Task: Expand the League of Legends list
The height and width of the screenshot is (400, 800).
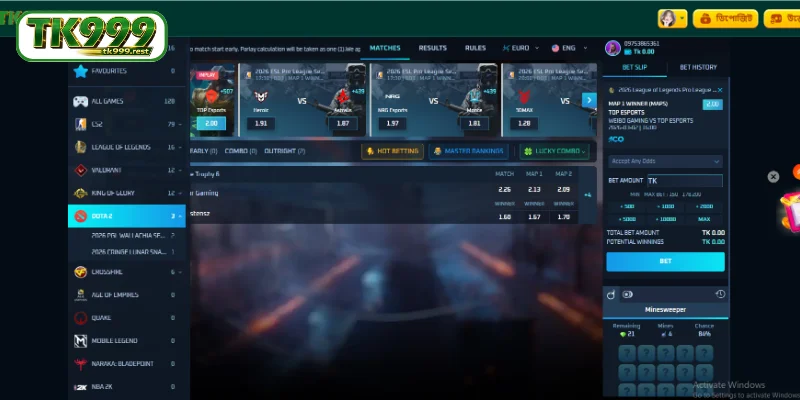Action: tap(180, 147)
